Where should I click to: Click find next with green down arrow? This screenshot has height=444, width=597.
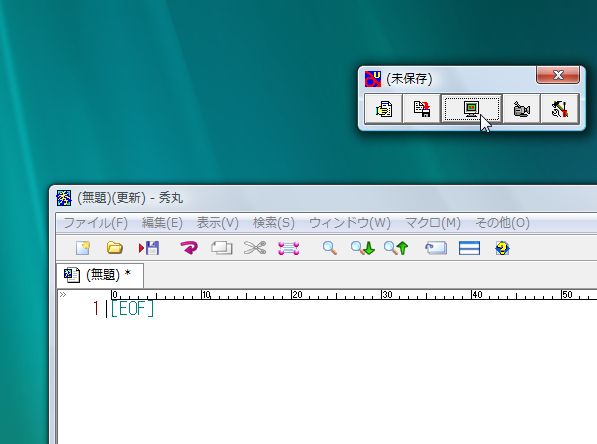point(363,248)
